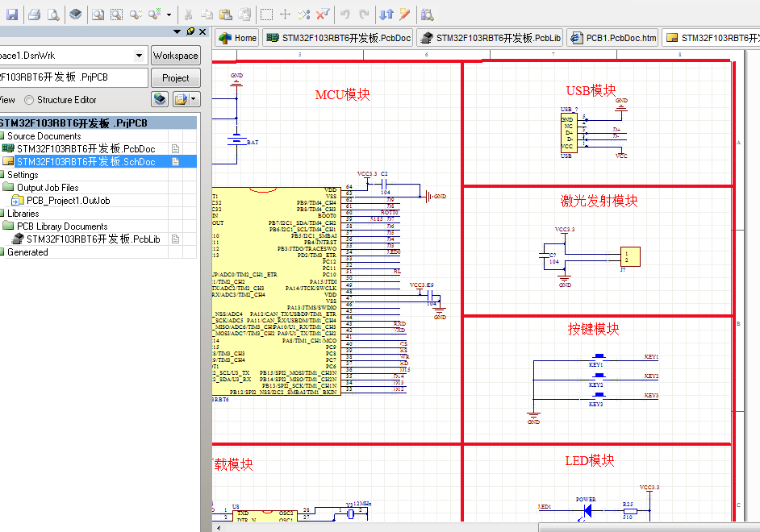Click the 按键模块 title text
The width and height of the screenshot is (760, 532).
(x=593, y=329)
